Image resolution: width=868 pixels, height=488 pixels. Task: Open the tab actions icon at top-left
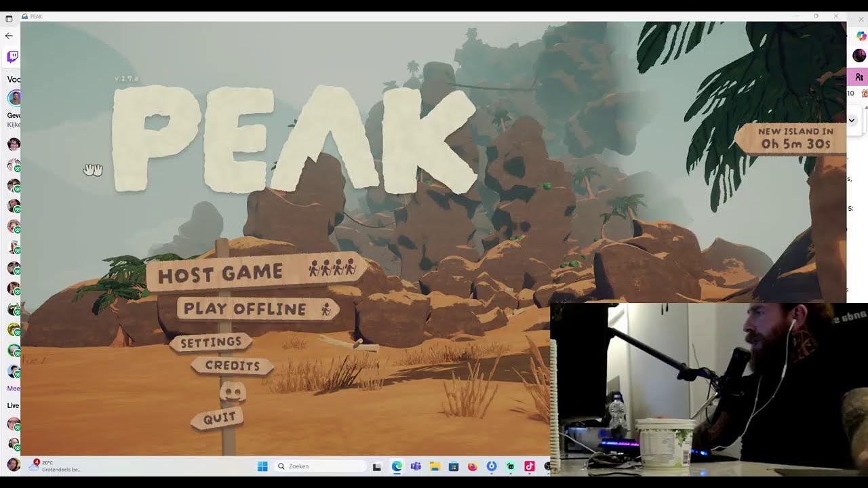pyautogui.click(x=9, y=18)
